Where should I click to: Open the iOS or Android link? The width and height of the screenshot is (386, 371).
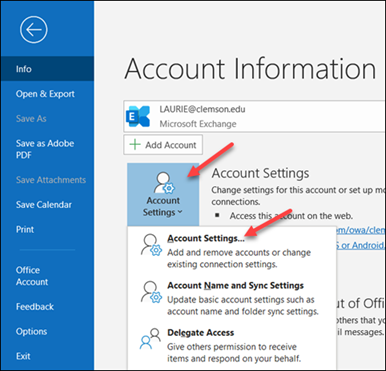[x=360, y=245]
